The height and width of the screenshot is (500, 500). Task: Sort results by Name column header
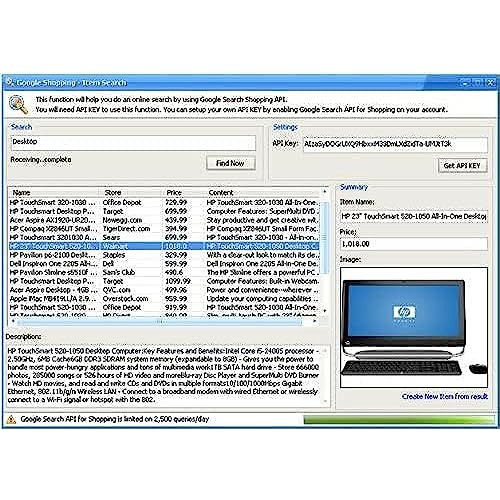pyautogui.click(x=54, y=192)
